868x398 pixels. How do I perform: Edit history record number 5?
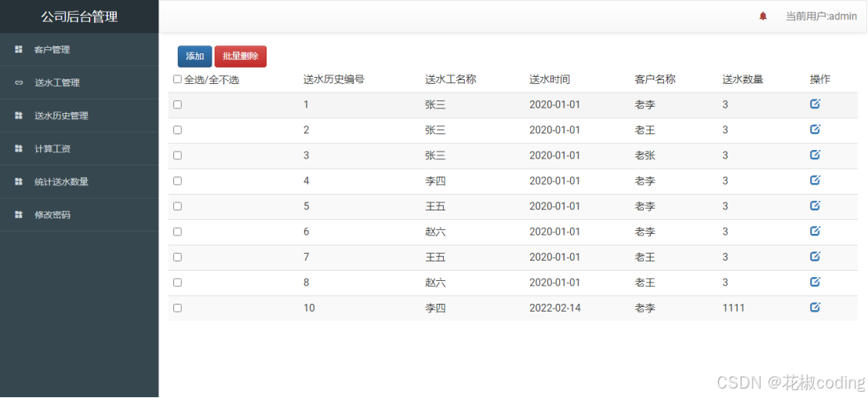point(815,206)
